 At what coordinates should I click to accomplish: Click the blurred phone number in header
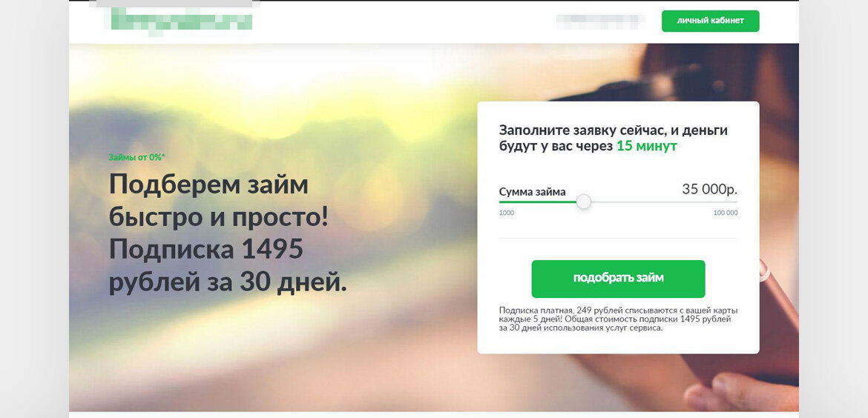tap(601, 21)
